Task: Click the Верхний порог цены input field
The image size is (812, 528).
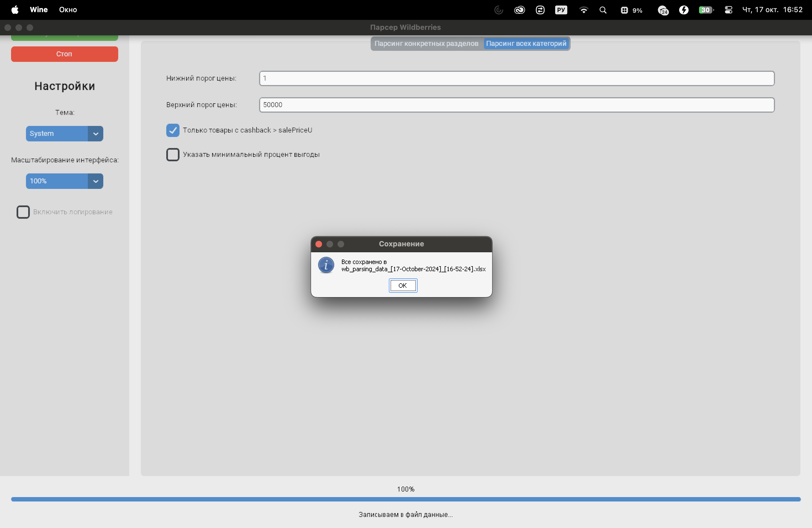Action: point(516,105)
